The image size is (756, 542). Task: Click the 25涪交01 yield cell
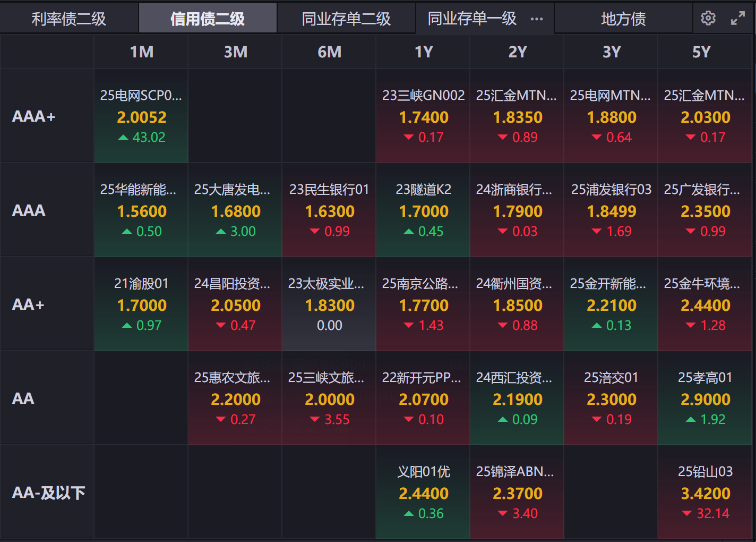611,399
